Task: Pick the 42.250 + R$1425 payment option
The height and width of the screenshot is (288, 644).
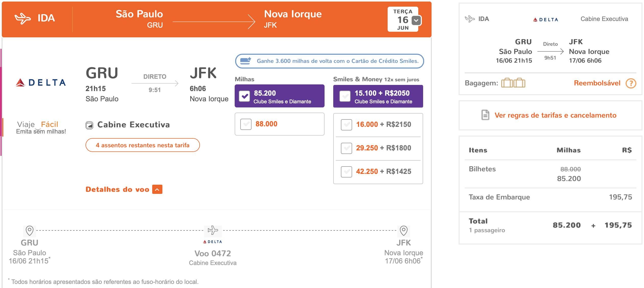Action: [346, 172]
